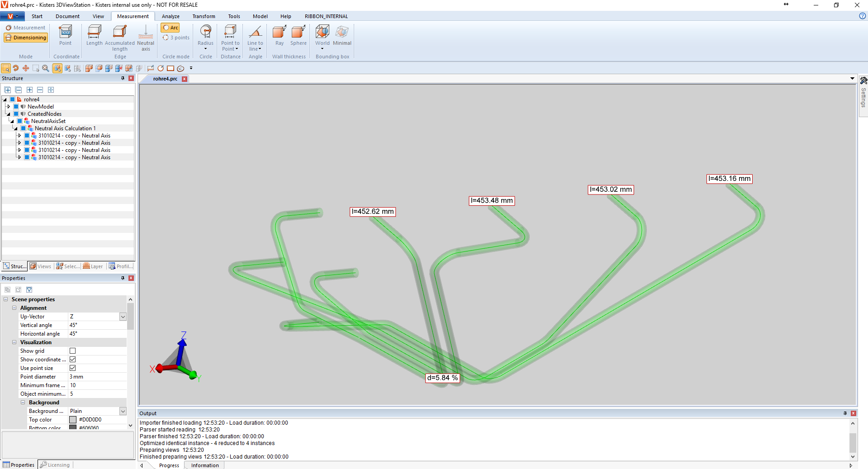Collapse the Visualization property group
The width and height of the screenshot is (868, 469).
[14, 342]
